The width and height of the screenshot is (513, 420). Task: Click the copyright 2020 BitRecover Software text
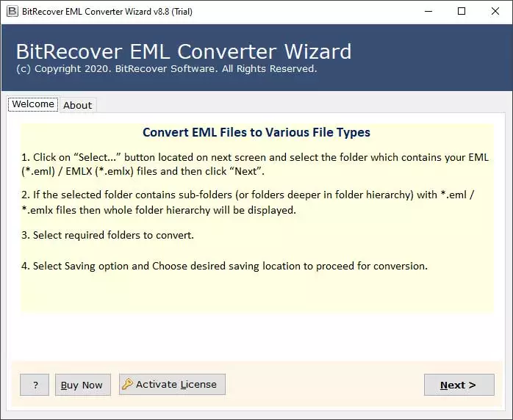tap(167, 69)
